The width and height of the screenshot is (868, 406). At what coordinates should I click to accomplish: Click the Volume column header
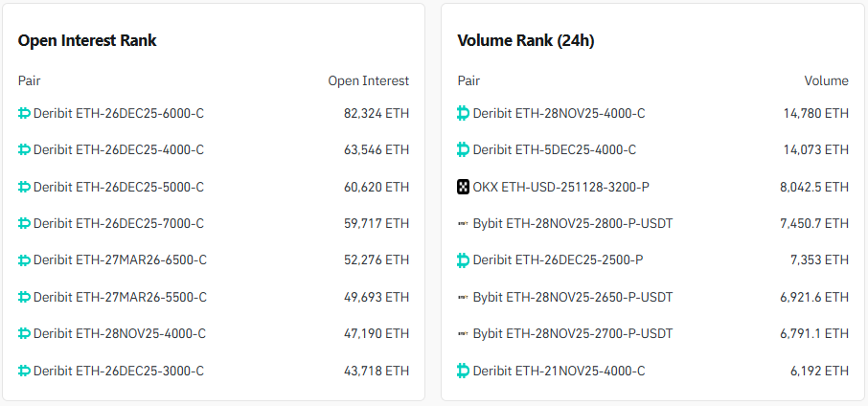826,80
